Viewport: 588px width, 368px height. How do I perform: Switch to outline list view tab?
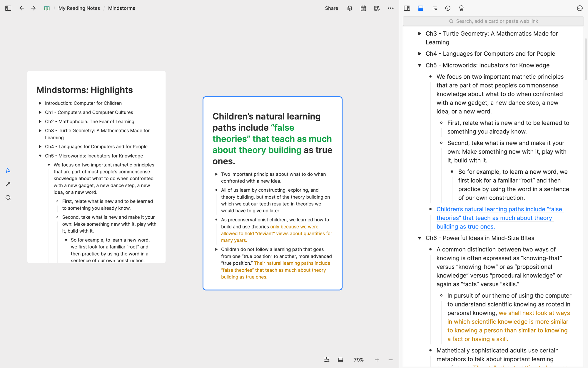coord(434,8)
